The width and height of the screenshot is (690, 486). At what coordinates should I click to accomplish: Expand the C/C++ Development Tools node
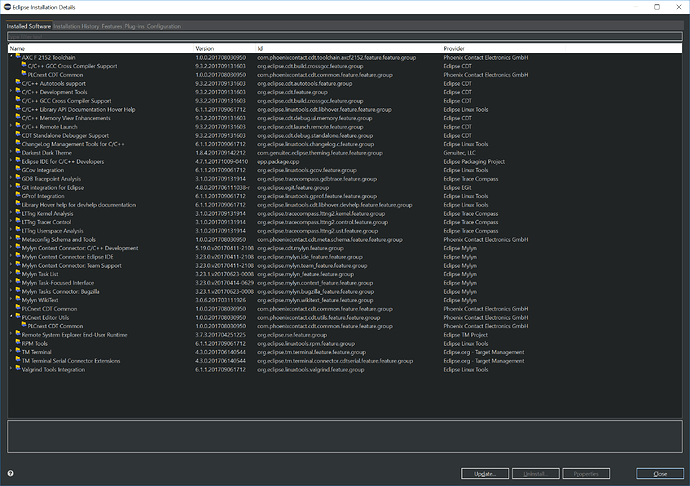pyautogui.click(x=11, y=91)
